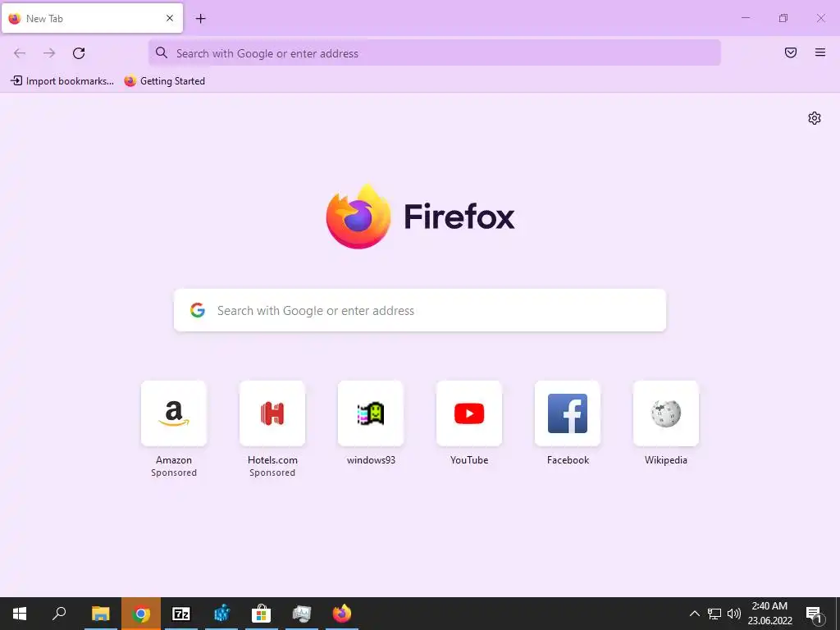
Task: Open Microsoft Store from the taskbar
Action: coord(262,614)
